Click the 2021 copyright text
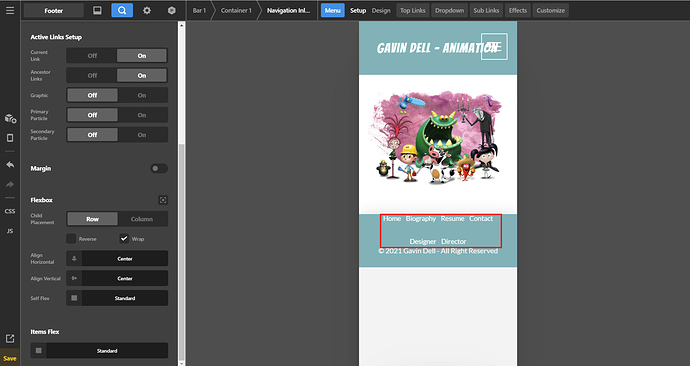 click(438, 251)
